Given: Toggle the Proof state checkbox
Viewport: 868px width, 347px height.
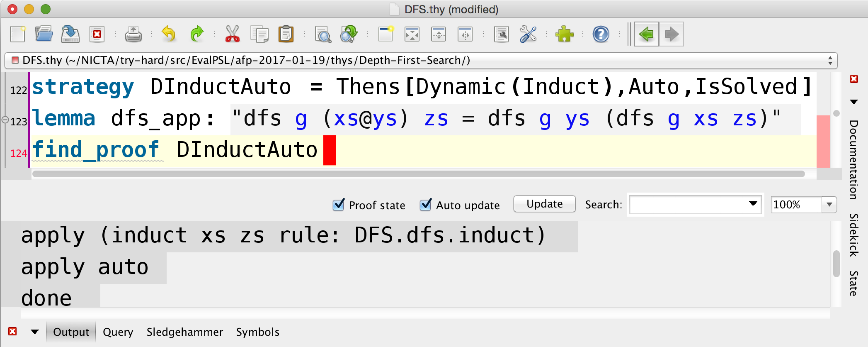Looking at the screenshot, I should [x=339, y=205].
